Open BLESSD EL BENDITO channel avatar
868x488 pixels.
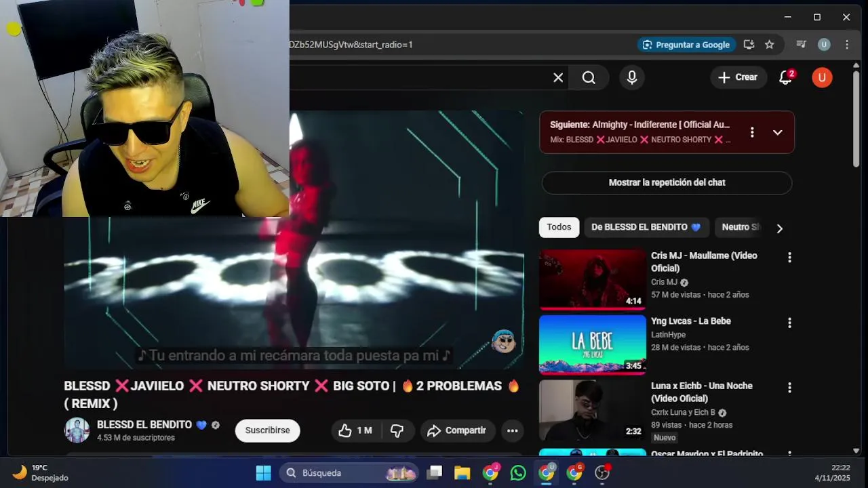77,430
